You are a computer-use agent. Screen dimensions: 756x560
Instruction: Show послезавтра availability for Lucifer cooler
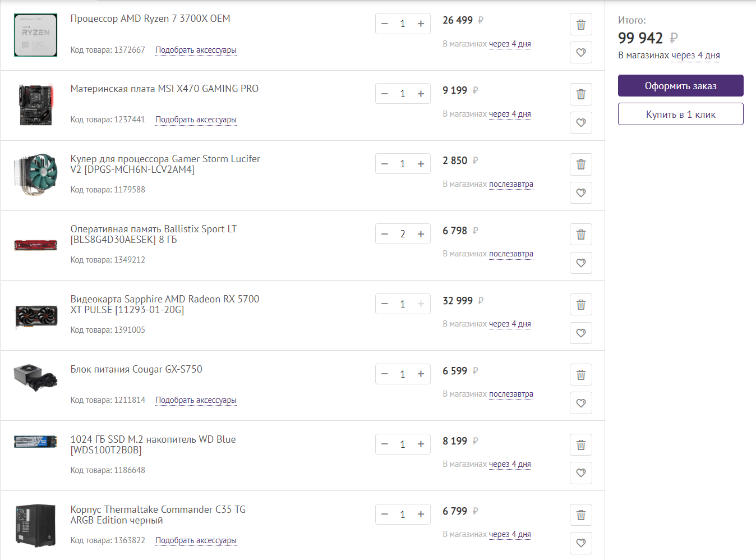tap(511, 184)
